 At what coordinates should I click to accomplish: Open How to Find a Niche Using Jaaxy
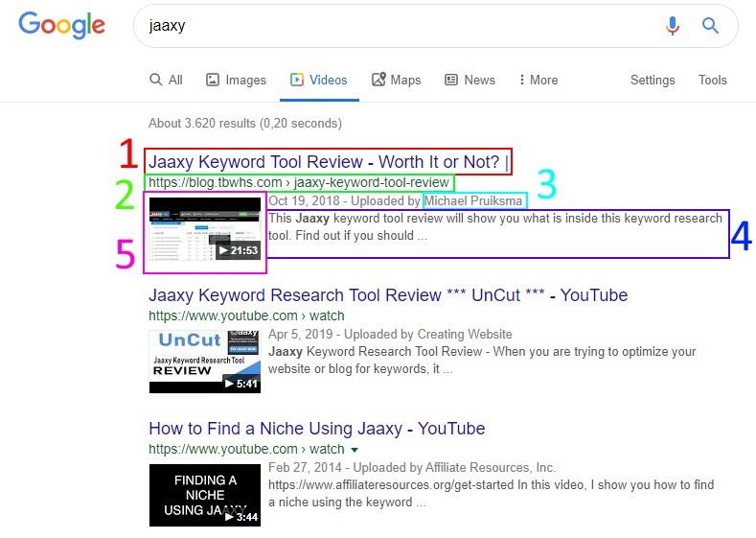pyautogui.click(x=317, y=428)
